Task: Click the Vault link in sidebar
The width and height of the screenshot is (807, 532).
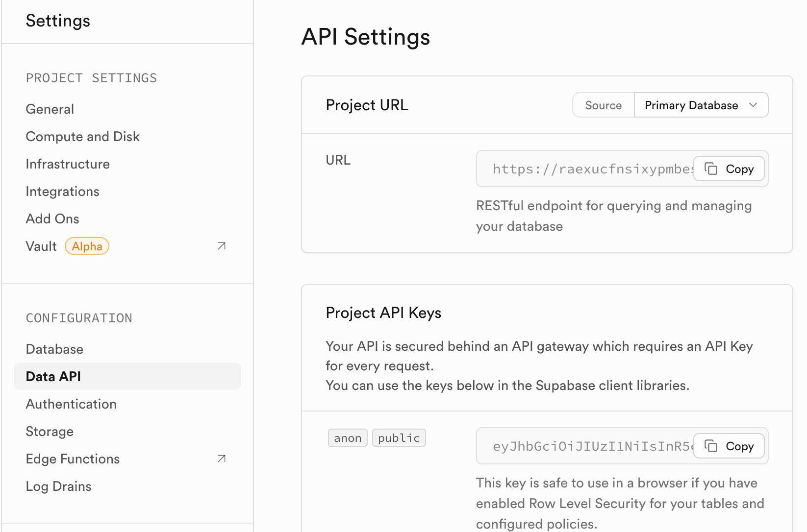Action: pos(41,246)
